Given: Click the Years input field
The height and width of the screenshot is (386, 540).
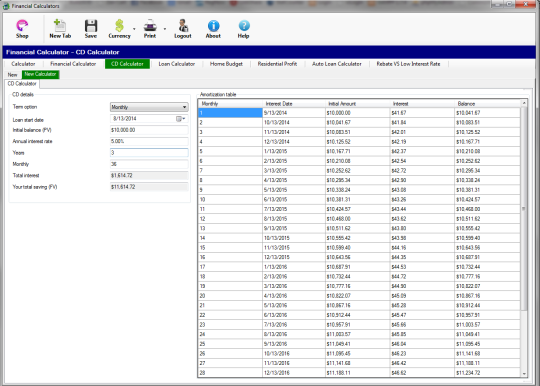Looking at the screenshot, I should [x=149, y=153].
